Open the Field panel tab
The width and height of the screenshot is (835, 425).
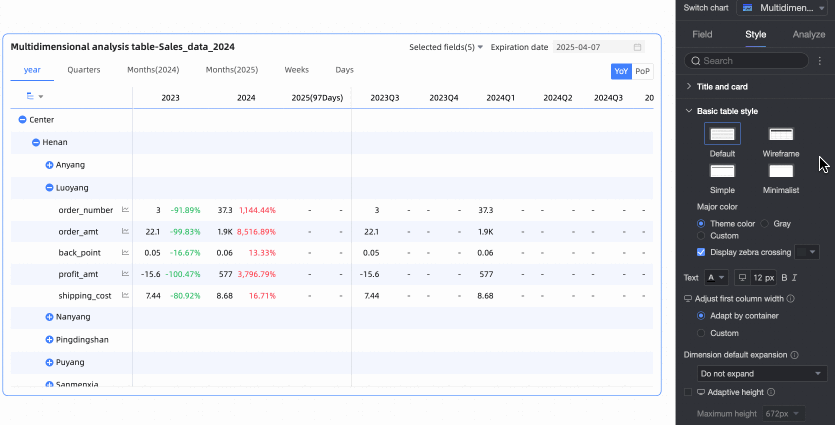tap(702, 35)
